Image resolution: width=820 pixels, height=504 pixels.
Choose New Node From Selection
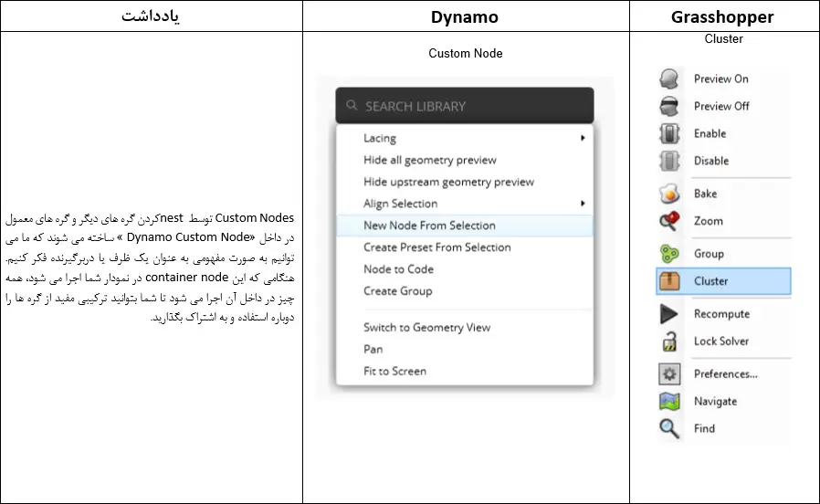point(429,226)
